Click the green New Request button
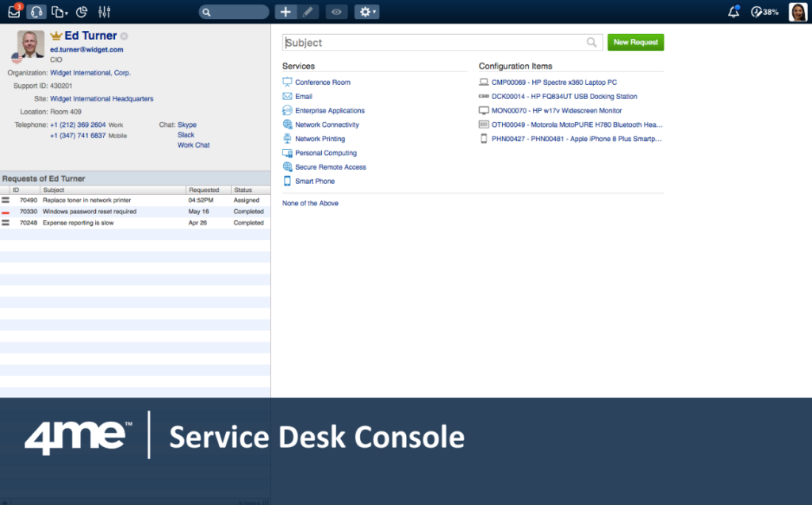The width and height of the screenshot is (812, 505). click(x=635, y=41)
